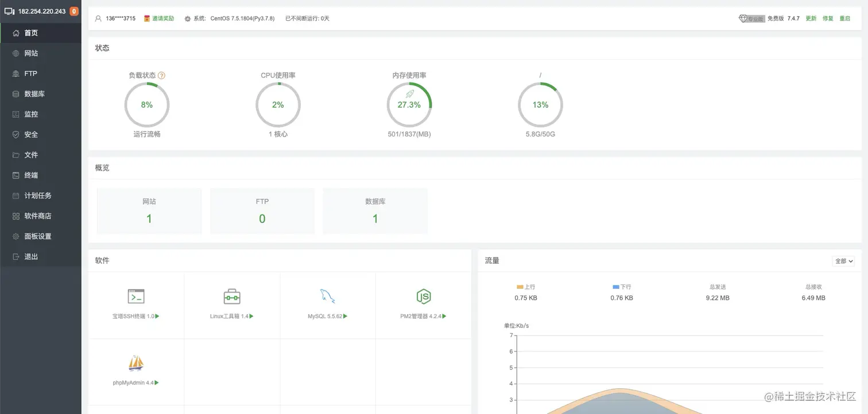This screenshot has width=868, height=414.
Task: Open the 网站 websites sidebar item
Action: 41,53
